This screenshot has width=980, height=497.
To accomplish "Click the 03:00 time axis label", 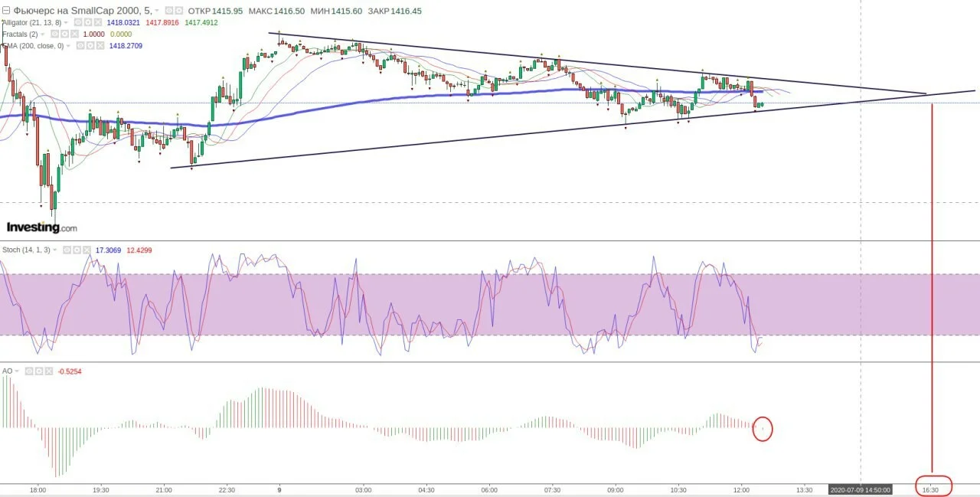I will coord(364,489).
